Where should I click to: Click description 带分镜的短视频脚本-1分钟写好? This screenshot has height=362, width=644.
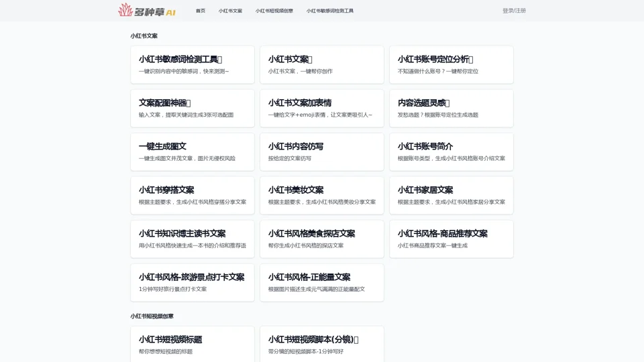pyautogui.click(x=306, y=351)
